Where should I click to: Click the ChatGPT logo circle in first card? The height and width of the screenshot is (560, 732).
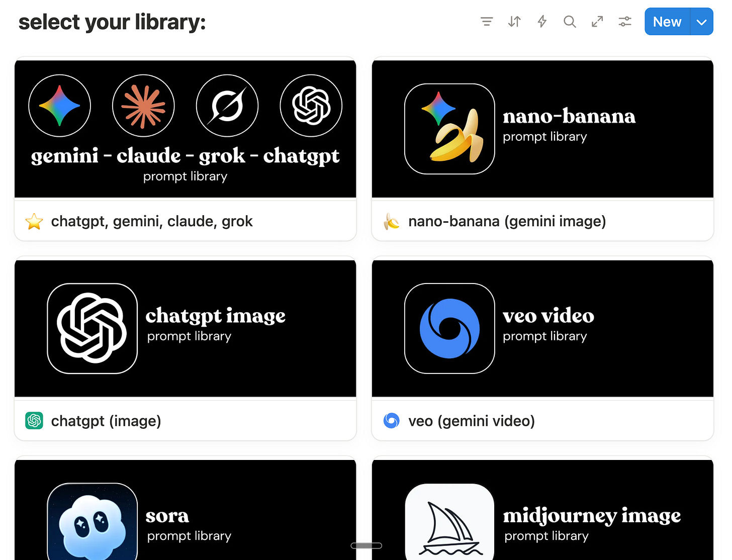tap(311, 106)
